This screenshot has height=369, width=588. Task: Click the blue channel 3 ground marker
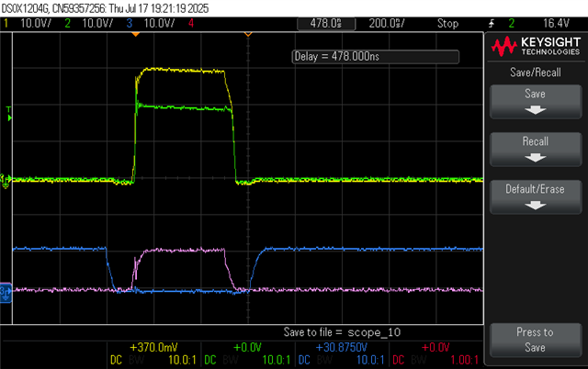(6, 292)
